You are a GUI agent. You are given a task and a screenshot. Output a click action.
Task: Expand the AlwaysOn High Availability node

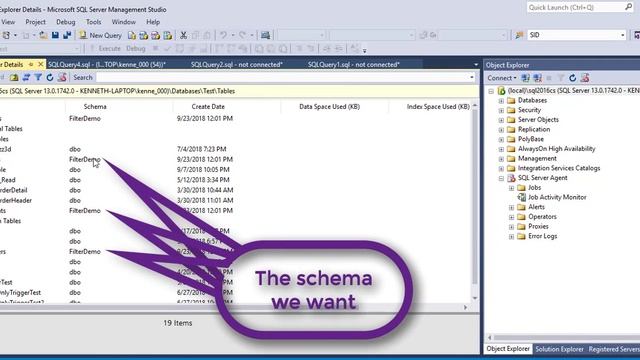tap(501, 149)
